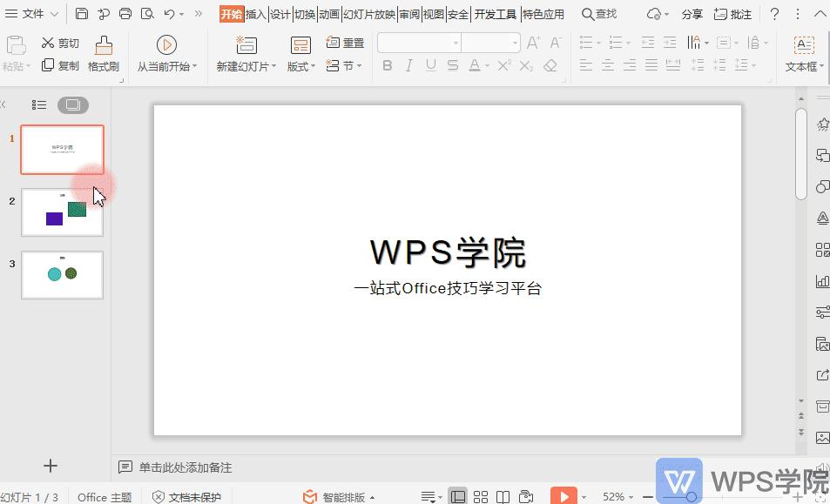
Task: Click the clear formatting eraser icon
Action: pyautogui.click(x=550, y=64)
